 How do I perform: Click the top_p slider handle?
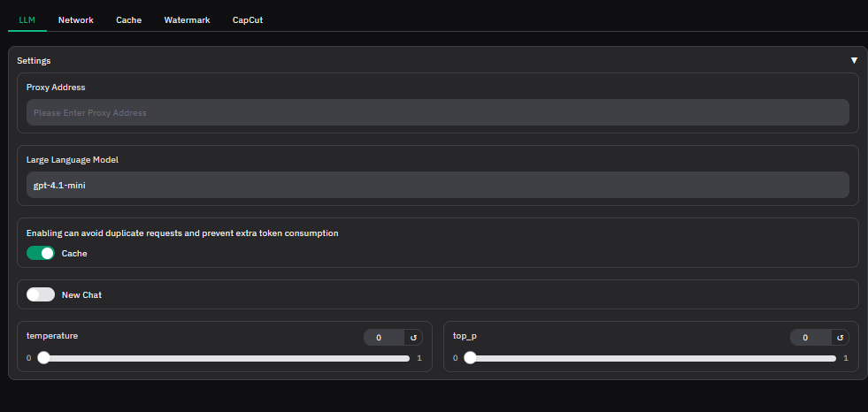470,358
